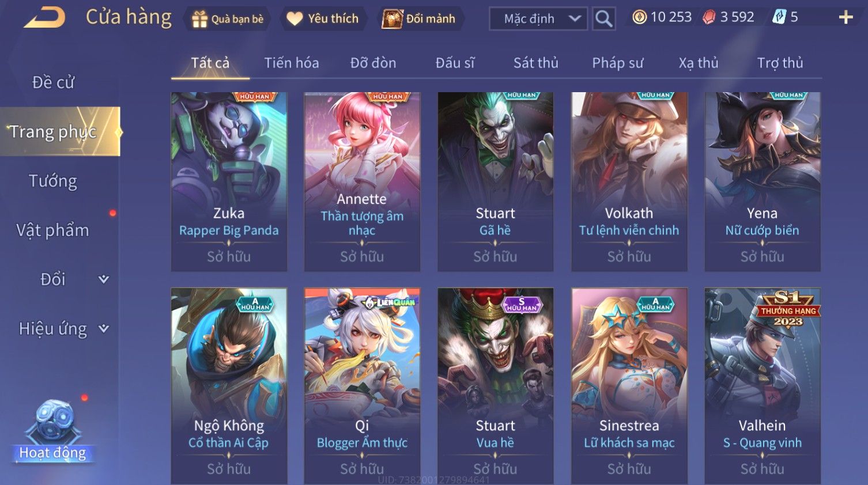The height and width of the screenshot is (485, 868).
Task: Select Yena Nữ cướp biển skin card
Action: pyautogui.click(x=763, y=181)
